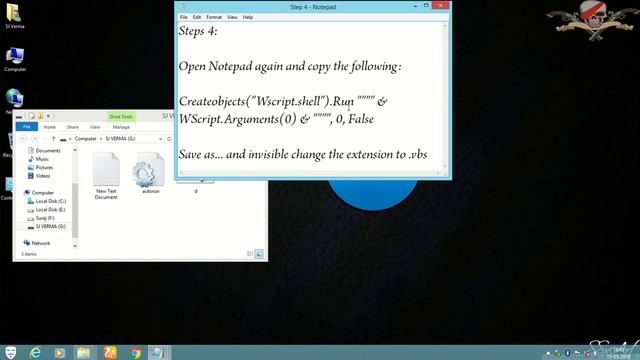
Task: Select the Drive Tools contextual tab
Action: (121, 116)
